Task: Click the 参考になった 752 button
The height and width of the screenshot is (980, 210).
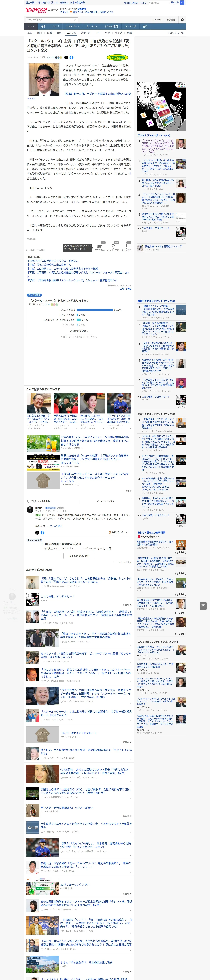Action: (119, 533)
